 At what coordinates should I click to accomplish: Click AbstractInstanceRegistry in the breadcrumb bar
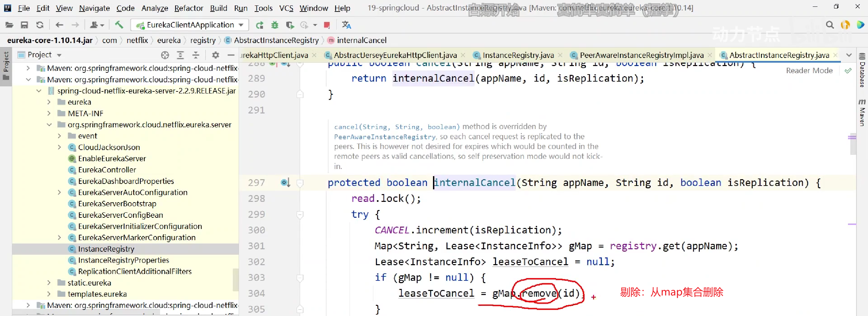click(276, 40)
